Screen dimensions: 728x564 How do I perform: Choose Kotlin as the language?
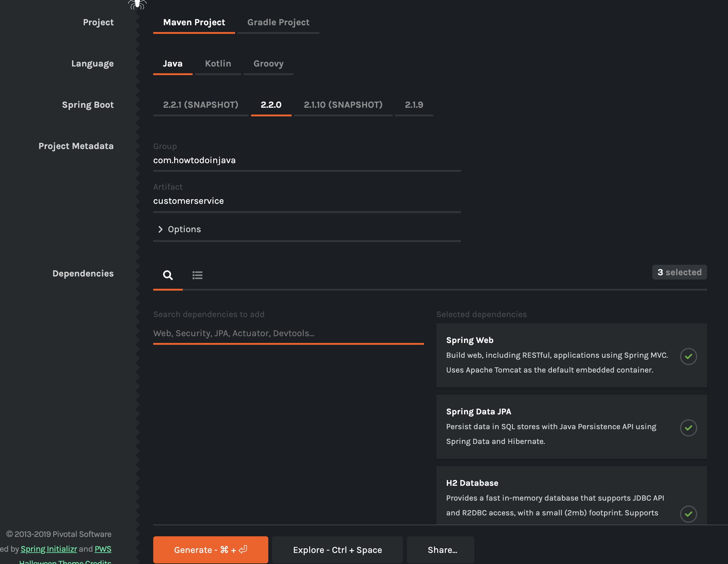point(218,63)
